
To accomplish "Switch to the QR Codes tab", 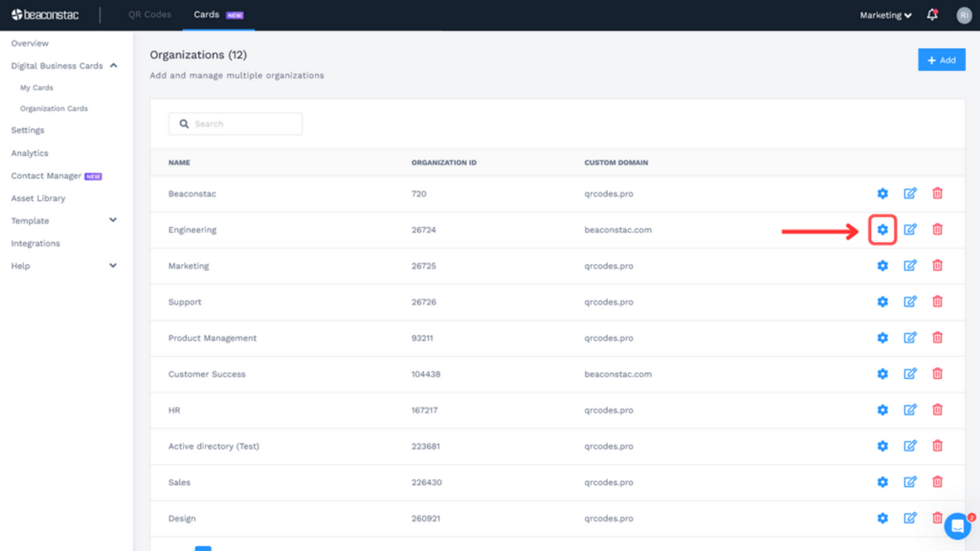I will [x=150, y=15].
